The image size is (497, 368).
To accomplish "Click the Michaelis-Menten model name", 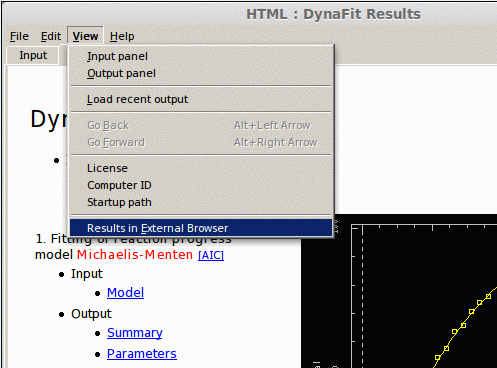I will pyautogui.click(x=135, y=255).
